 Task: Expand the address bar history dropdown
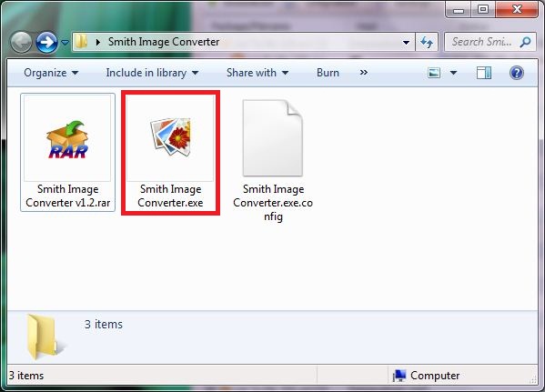point(406,43)
